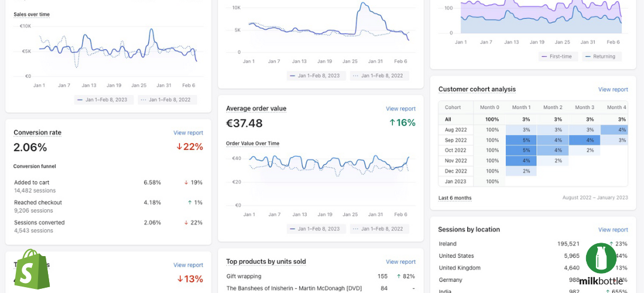Open the Last 6 months cohort range

pos(455,198)
